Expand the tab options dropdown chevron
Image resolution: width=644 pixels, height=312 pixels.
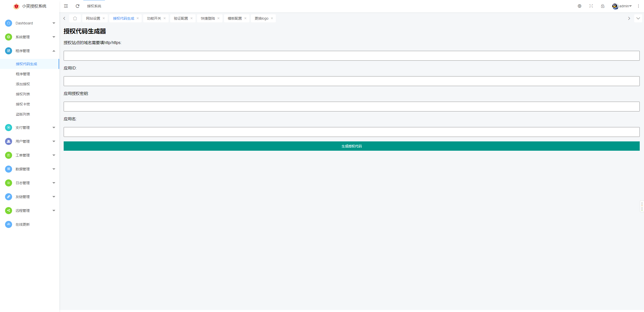tap(638, 18)
